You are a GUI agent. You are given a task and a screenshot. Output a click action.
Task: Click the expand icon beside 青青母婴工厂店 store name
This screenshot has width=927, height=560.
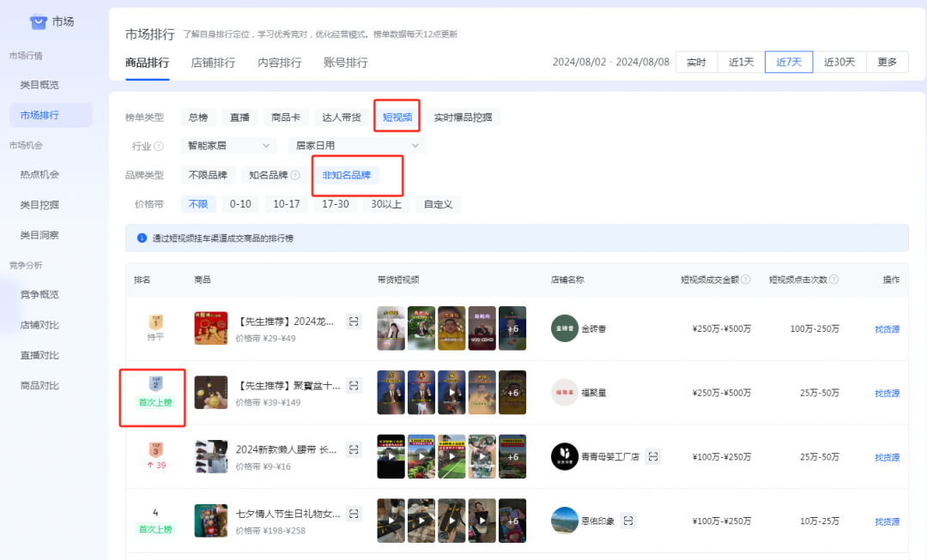(652, 456)
